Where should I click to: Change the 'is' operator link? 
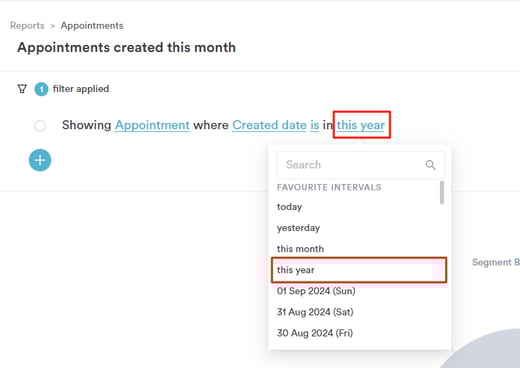click(315, 125)
